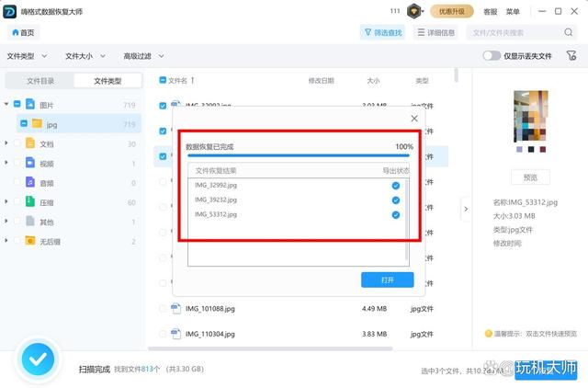Screen dimensions: 588x388
Task: Toggle the jpg folder checkbox
Action: (24, 123)
